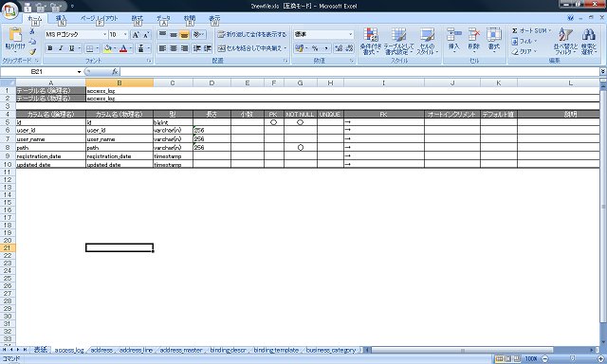Viewport: 607px width, 364px height.
Task: Expand the formula bar
Action: point(603,71)
